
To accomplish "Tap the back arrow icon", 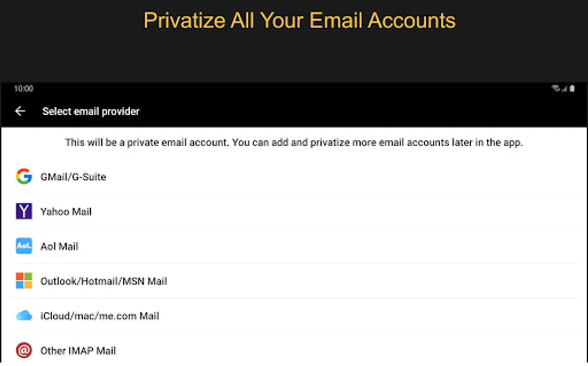I will pos(20,111).
